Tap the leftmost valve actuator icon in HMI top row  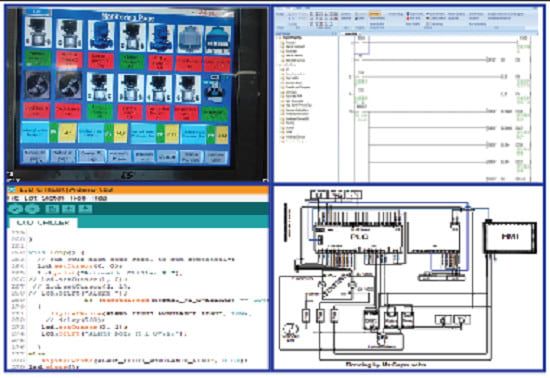[38, 32]
